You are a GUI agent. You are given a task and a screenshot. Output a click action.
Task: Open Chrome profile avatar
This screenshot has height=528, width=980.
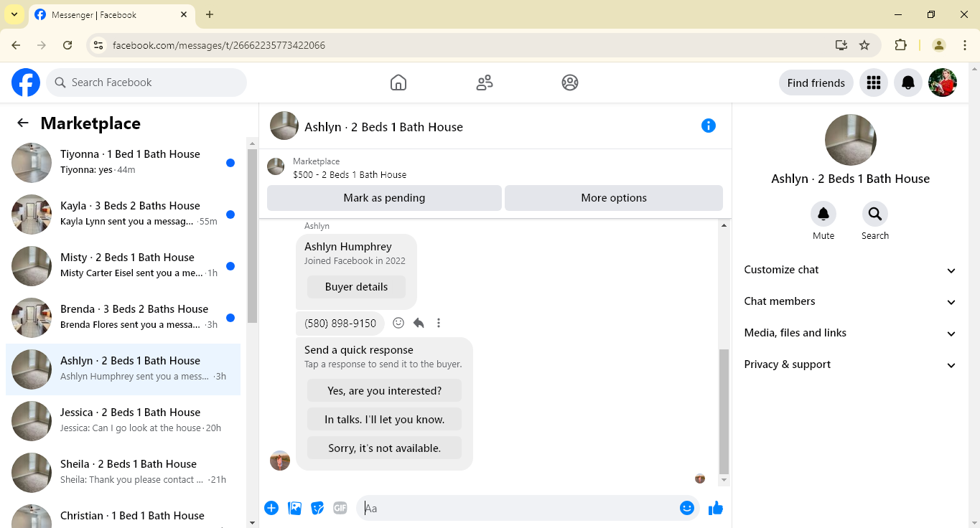coord(938,45)
